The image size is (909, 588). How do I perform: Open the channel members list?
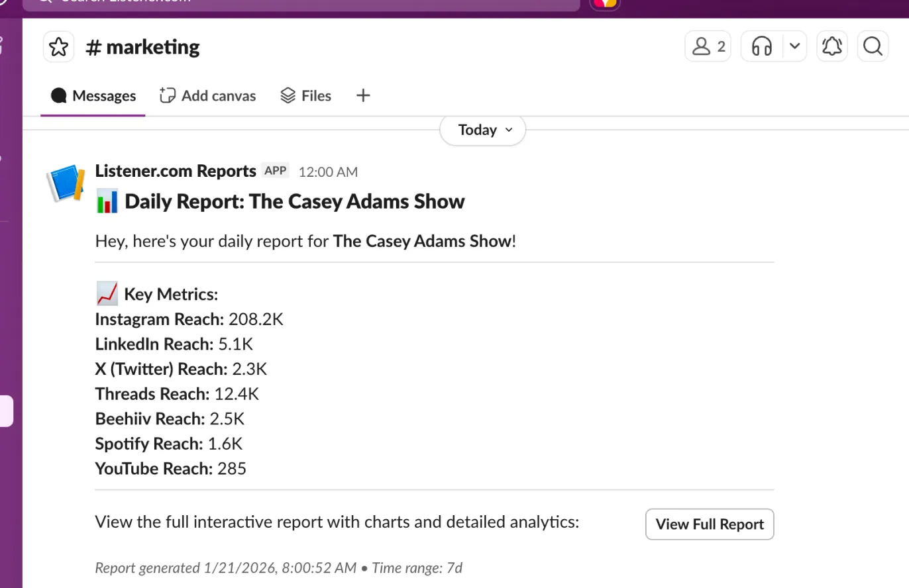tap(708, 46)
